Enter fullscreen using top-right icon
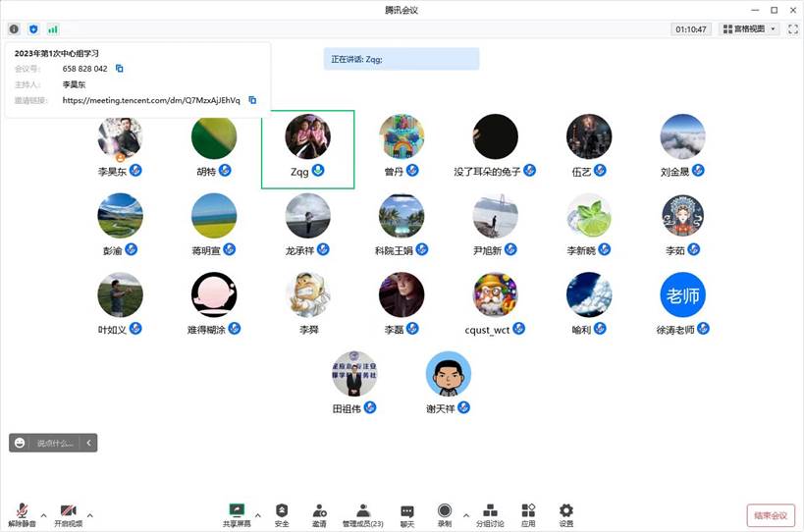804x532 pixels. pos(792,29)
